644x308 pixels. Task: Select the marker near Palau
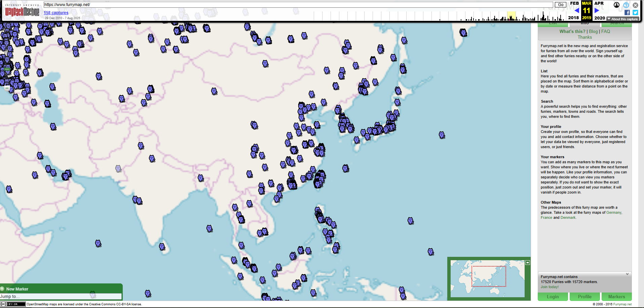[x=431, y=252]
